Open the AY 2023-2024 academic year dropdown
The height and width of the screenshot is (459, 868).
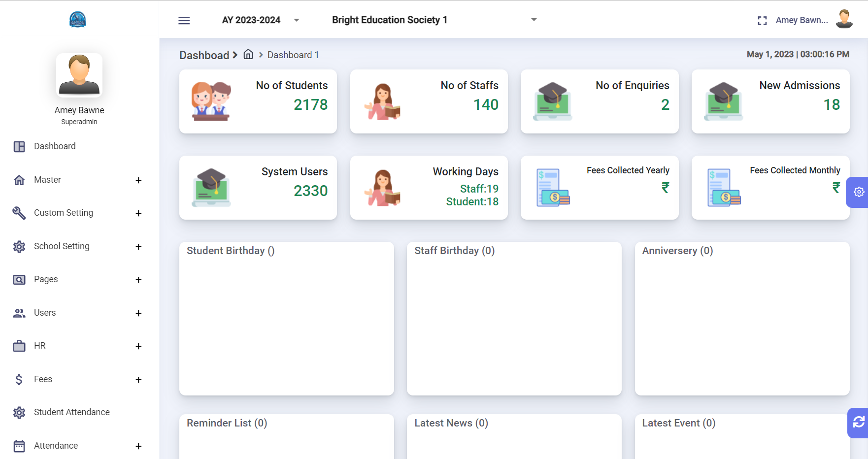click(x=261, y=20)
